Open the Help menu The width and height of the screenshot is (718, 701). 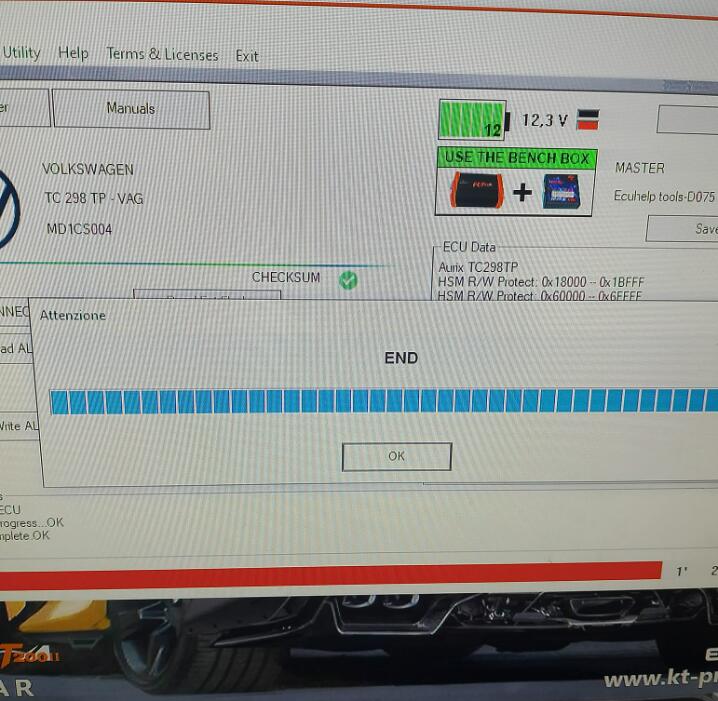click(73, 53)
